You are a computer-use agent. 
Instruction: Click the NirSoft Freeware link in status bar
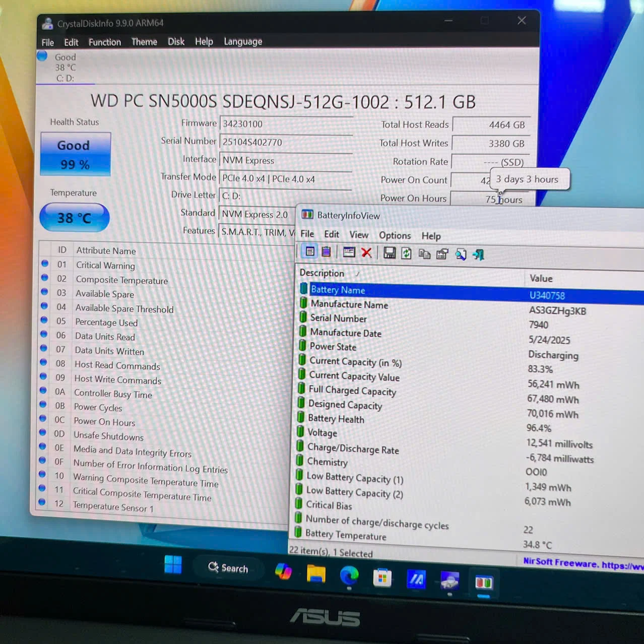584,563
